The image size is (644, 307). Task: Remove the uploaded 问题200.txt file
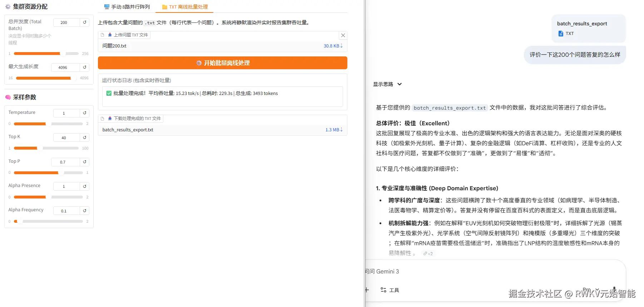pos(343,35)
